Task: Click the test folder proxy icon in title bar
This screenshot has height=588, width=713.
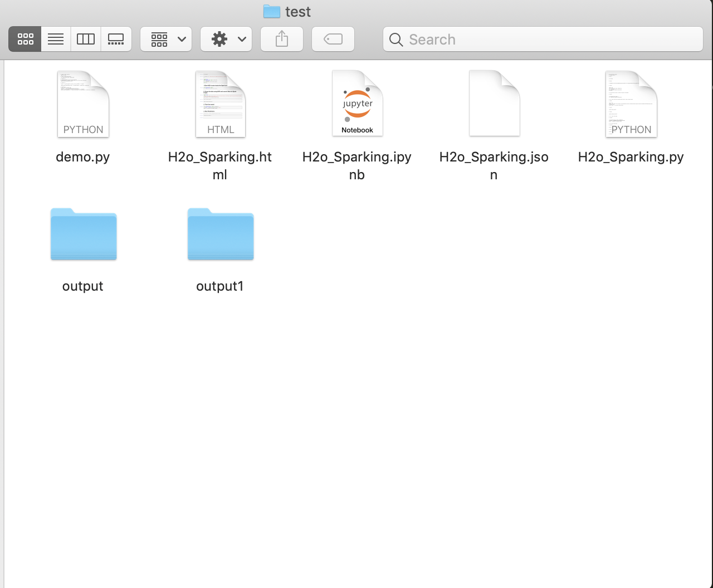Action: [x=271, y=11]
